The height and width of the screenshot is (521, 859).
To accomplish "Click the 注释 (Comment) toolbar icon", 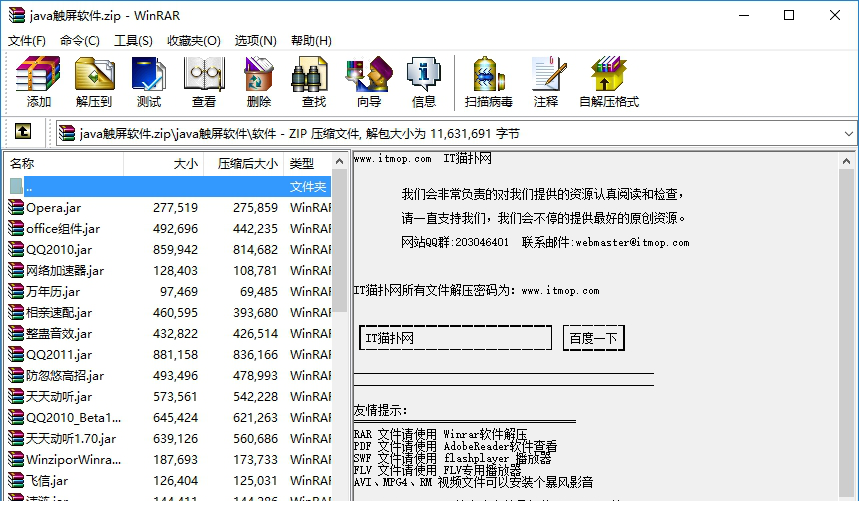I will click(548, 74).
